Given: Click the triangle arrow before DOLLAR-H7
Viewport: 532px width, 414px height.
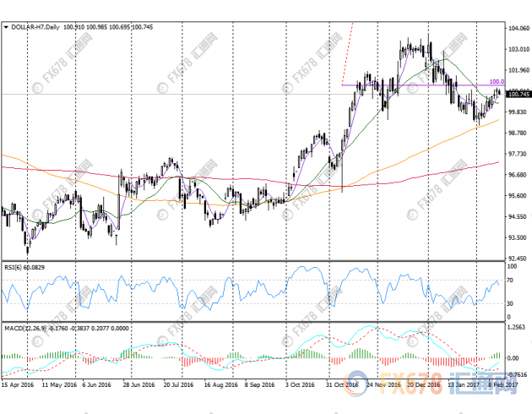Looking at the screenshot, I should tap(8, 28).
